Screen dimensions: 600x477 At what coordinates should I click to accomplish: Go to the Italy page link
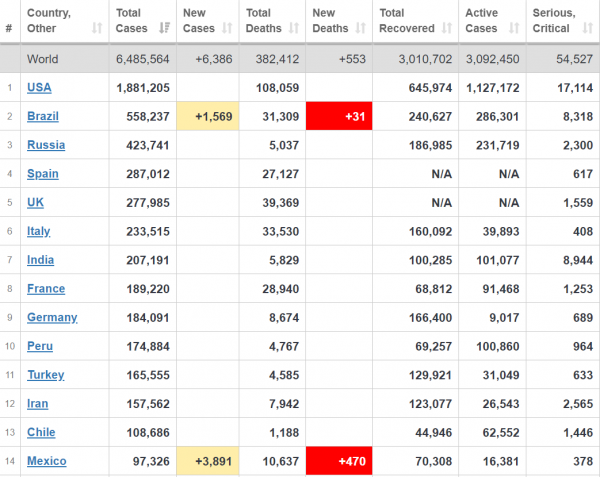pos(39,231)
